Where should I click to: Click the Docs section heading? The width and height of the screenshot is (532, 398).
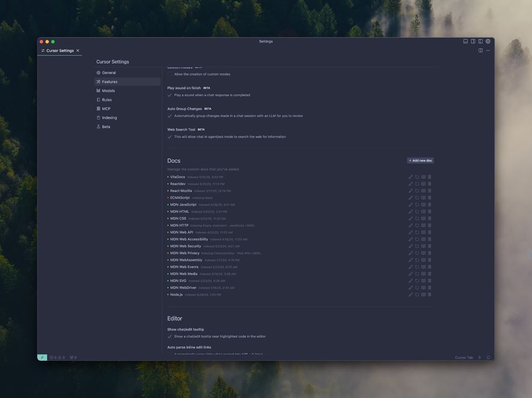(x=174, y=161)
